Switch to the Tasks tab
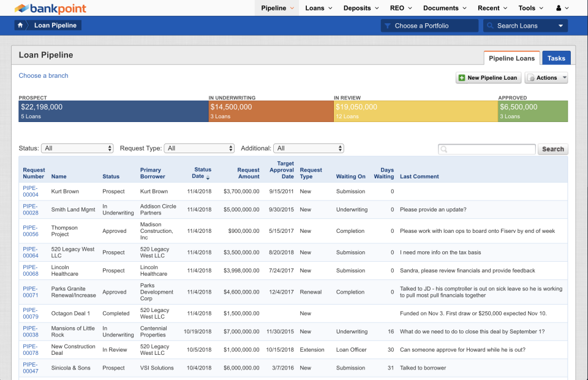Viewport: 588px width, 380px height. (x=556, y=58)
